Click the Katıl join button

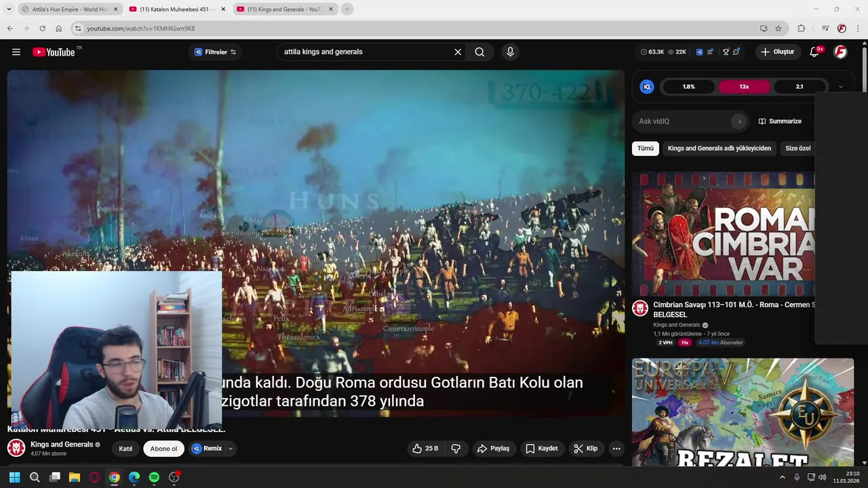pyautogui.click(x=125, y=449)
